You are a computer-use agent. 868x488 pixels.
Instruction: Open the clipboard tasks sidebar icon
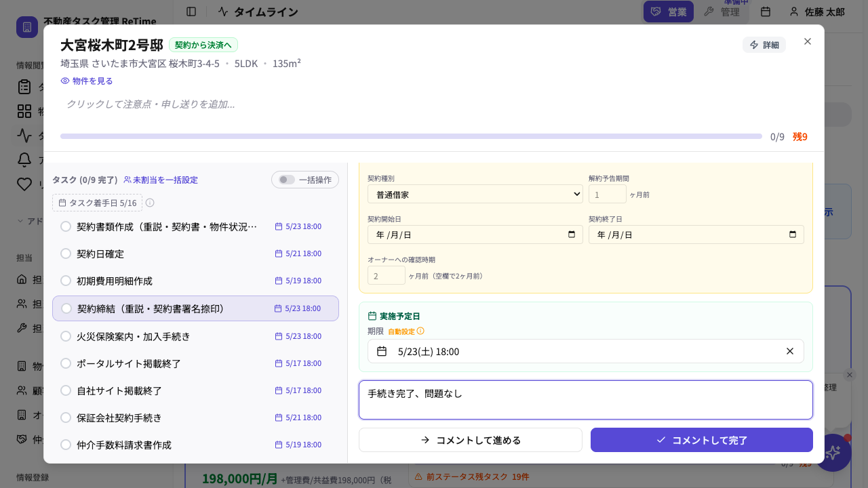click(24, 87)
